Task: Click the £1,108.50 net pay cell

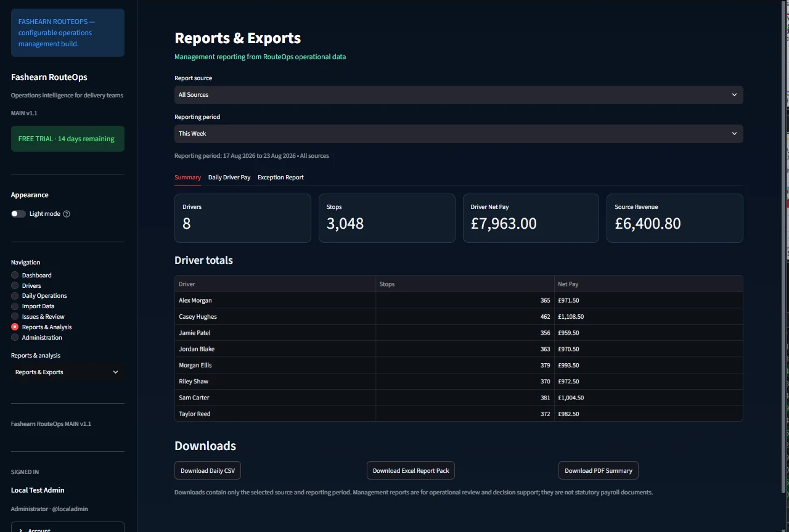Action: click(x=648, y=316)
